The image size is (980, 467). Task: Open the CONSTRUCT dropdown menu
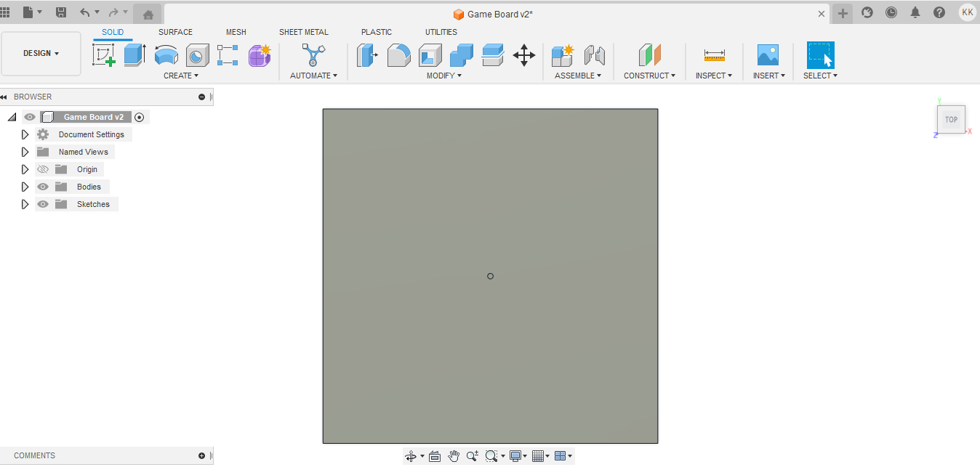(x=649, y=76)
